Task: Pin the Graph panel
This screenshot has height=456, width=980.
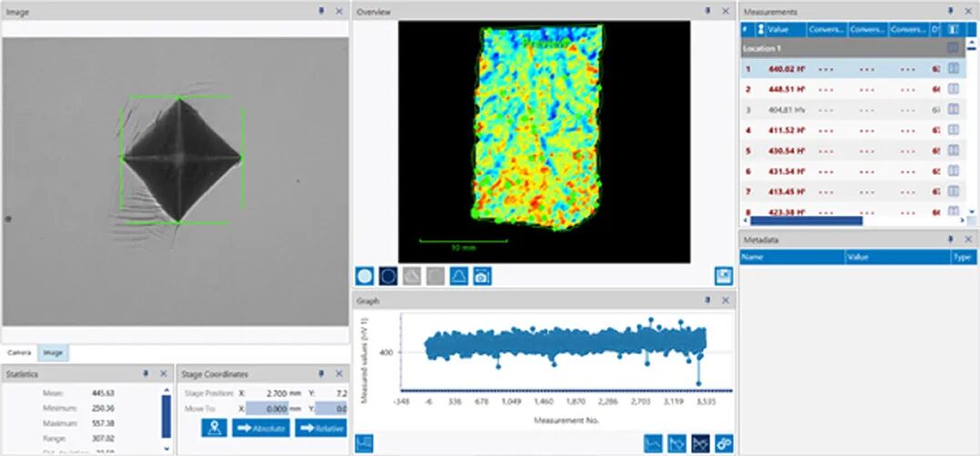Action: pos(708,300)
